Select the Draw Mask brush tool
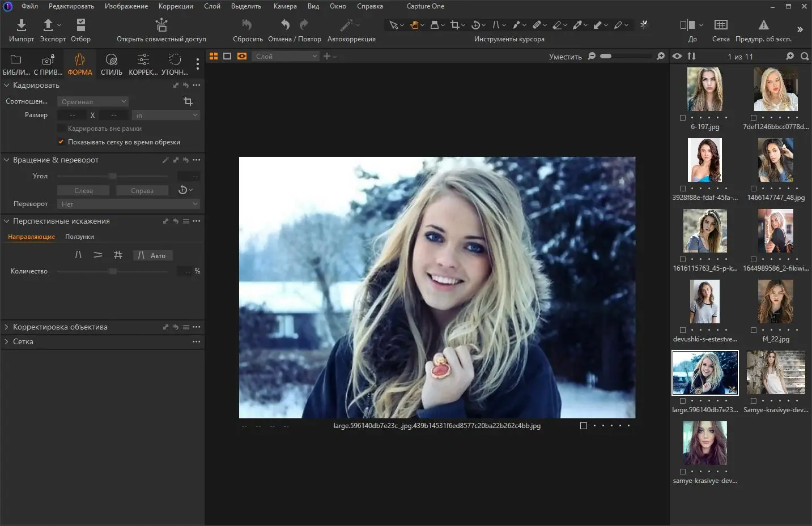812x526 pixels. click(516, 25)
